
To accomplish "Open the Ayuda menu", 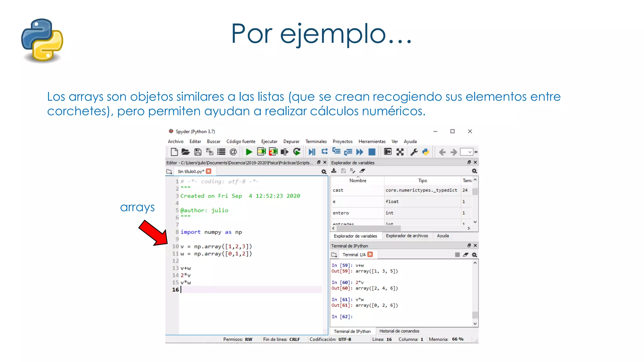I will (410, 141).
